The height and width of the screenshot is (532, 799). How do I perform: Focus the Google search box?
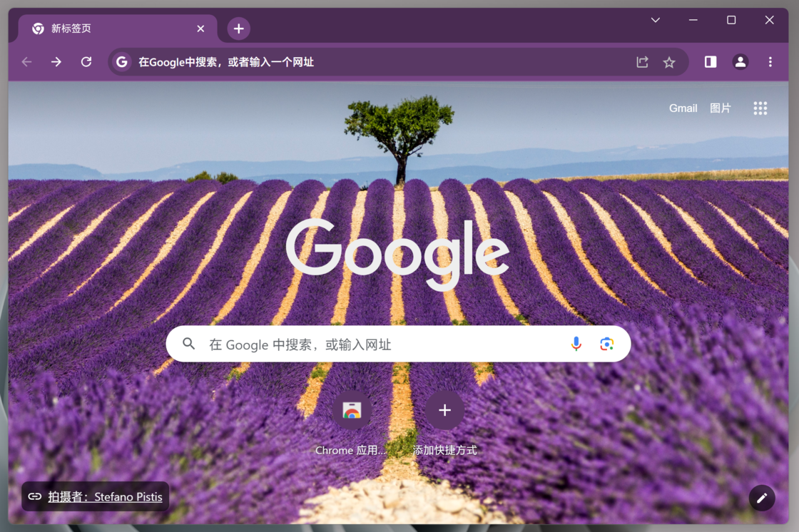(378, 344)
